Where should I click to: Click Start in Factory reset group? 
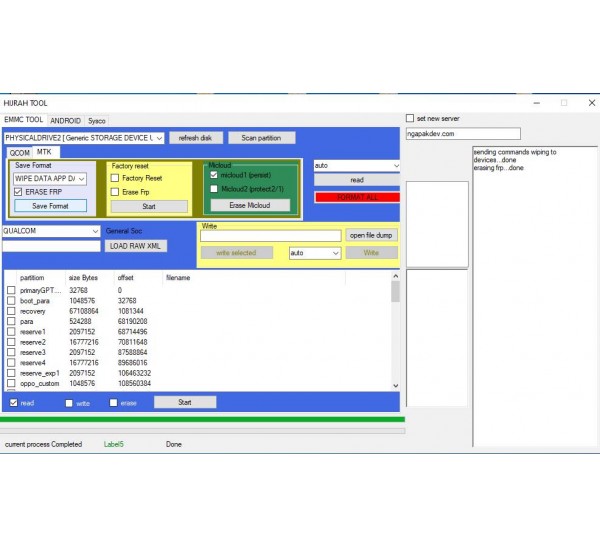coord(149,206)
